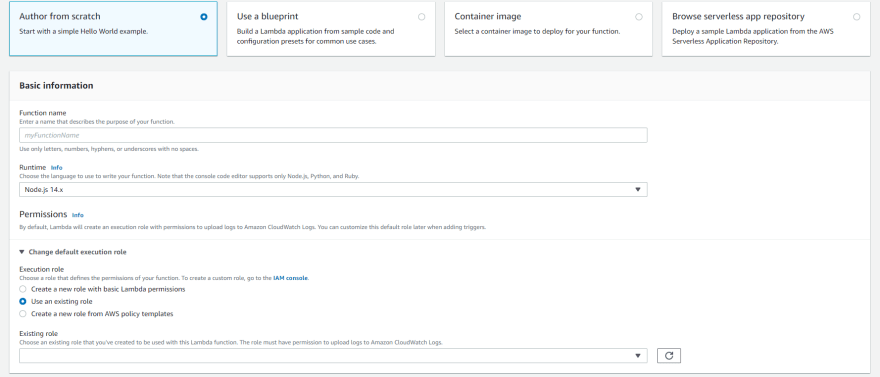The height and width of the screenshot is (377, 880).
Task: Select the Author from scratch radio option
Action: pyautogui.click(x=204, y=17)
